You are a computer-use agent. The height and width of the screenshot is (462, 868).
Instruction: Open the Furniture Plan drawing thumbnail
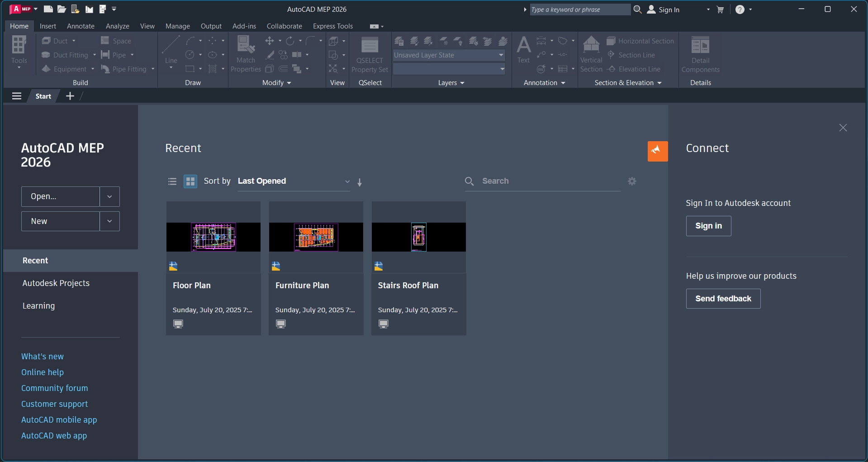316,237
